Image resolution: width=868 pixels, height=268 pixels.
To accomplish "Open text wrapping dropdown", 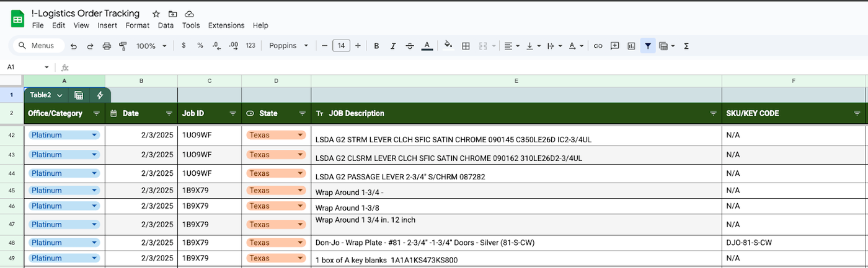I will click(x=554, y=46).
